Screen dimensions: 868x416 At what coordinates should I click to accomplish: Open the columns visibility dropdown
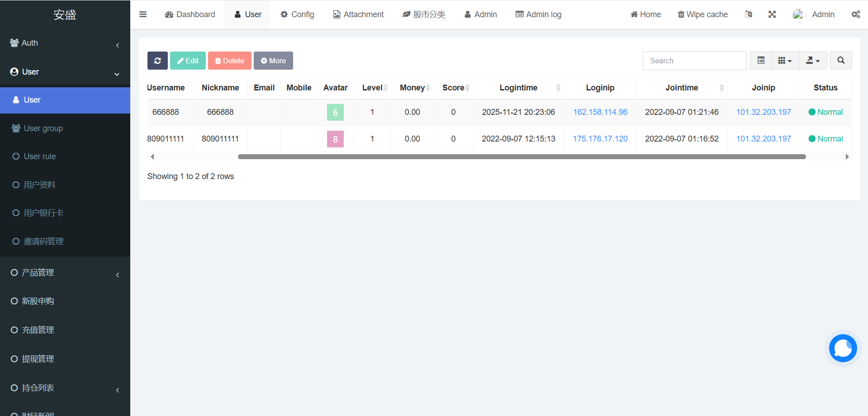pos(785,61)
